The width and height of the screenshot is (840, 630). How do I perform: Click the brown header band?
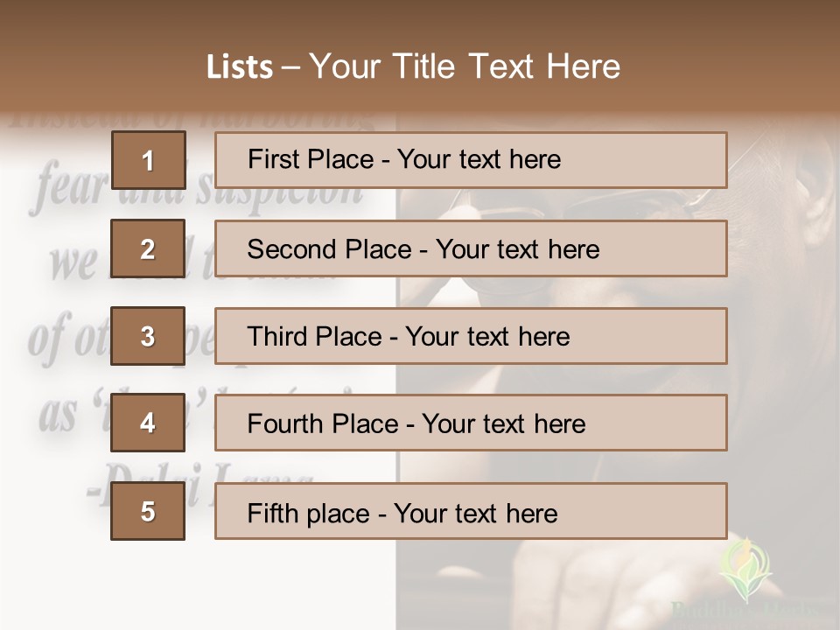point(420,56)
